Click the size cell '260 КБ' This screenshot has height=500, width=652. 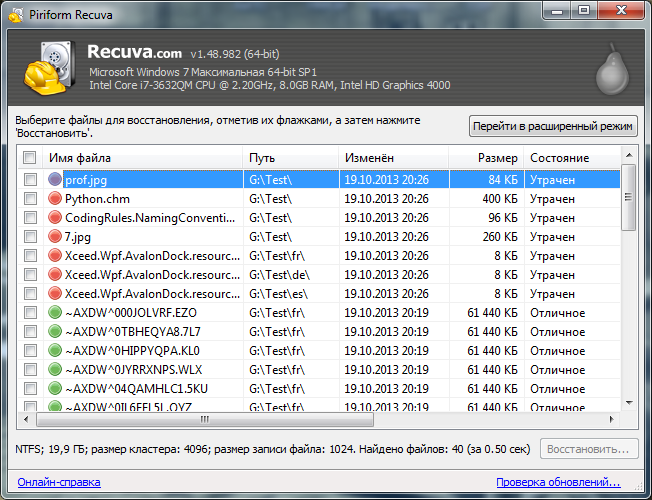[500, 237]
